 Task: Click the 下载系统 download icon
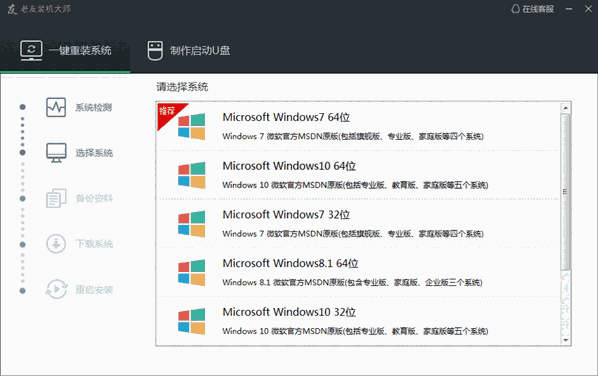pyautogui.click(x=56, y=244)
